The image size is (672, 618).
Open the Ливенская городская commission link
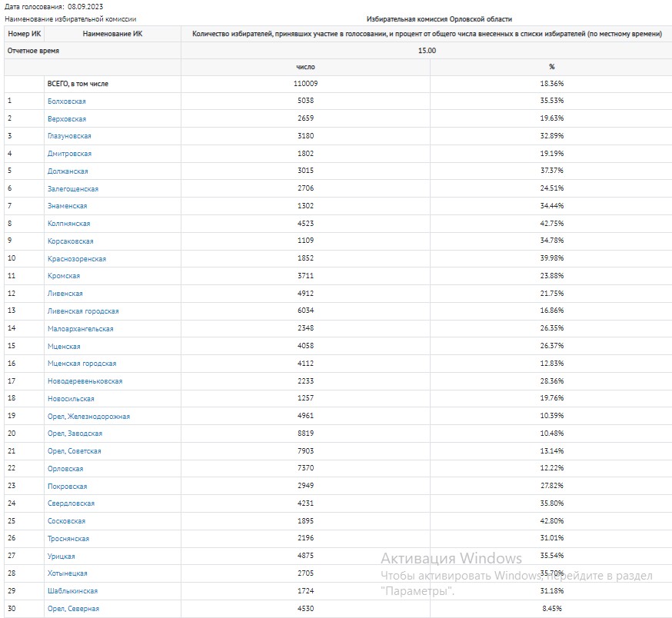pyautogui.click(x=83, y=311)
